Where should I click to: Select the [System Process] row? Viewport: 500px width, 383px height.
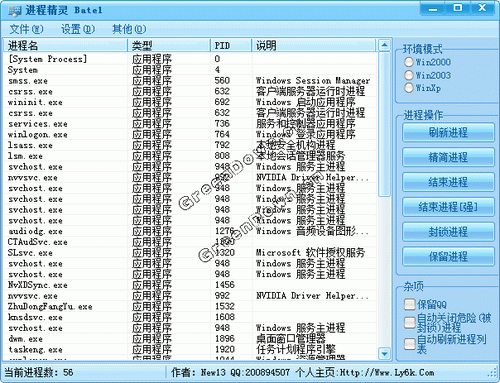(190, 59)
